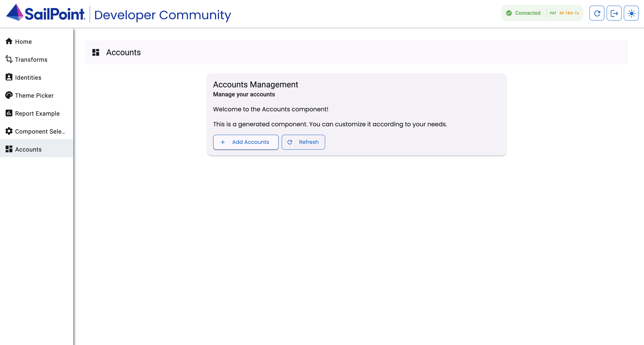Click the PAT session timer badge
The image size is (644, 345).
(x=565, y=13)
